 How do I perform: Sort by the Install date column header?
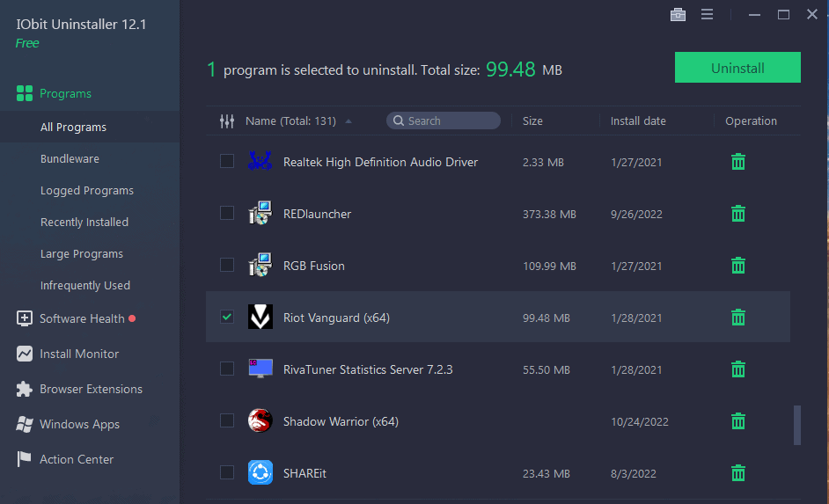pyautogui.click(x=638, y=121)
